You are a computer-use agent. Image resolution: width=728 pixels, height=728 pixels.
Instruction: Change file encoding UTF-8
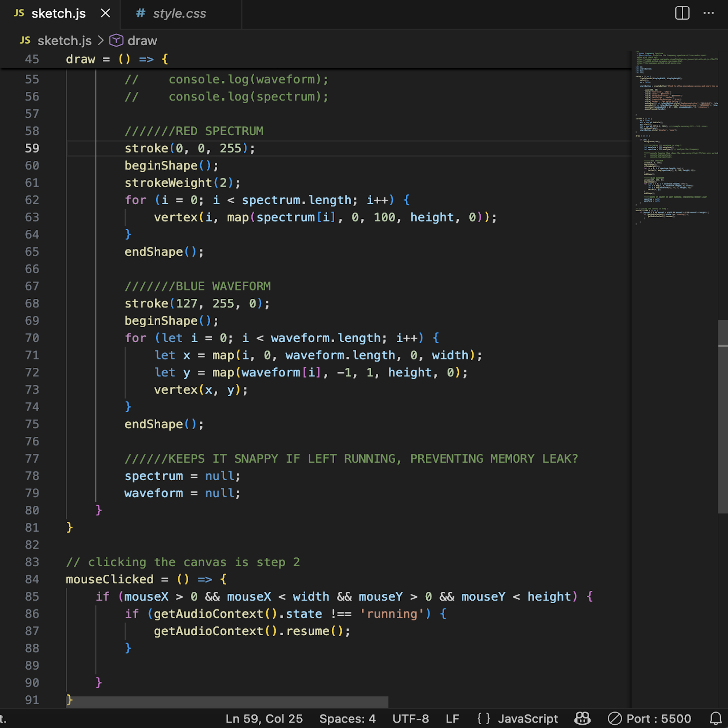pos(410,718)
